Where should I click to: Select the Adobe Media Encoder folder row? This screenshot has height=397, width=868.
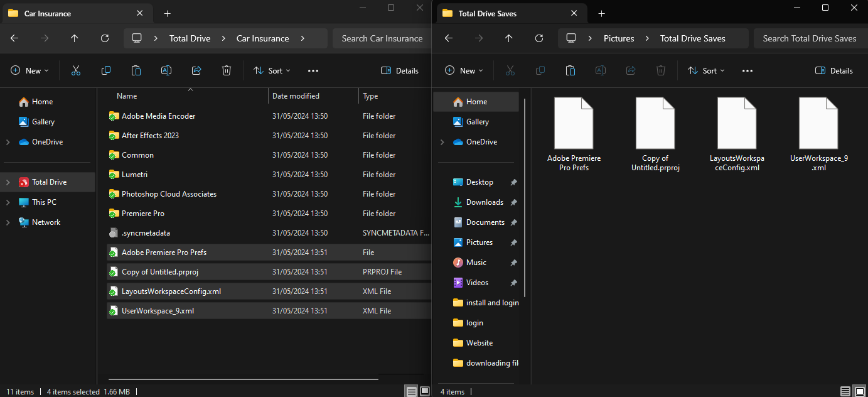point(269,116)
